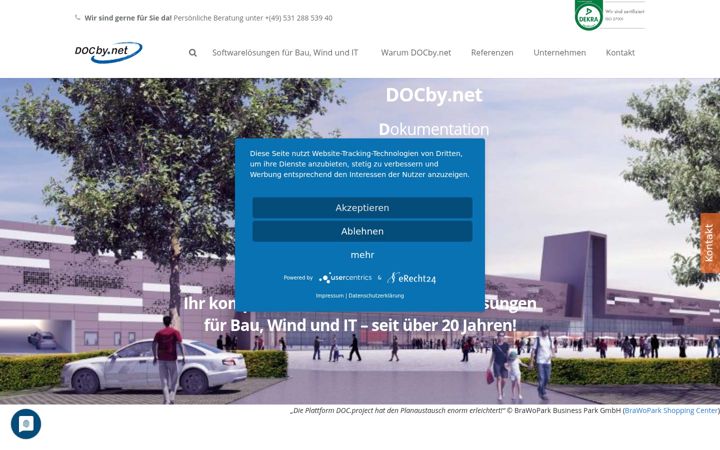Image resolution: width=720 pixels, height=450 pixels.
Task: Click the phone number +(49) 531 288 539 40
Action: pos(298,18)
